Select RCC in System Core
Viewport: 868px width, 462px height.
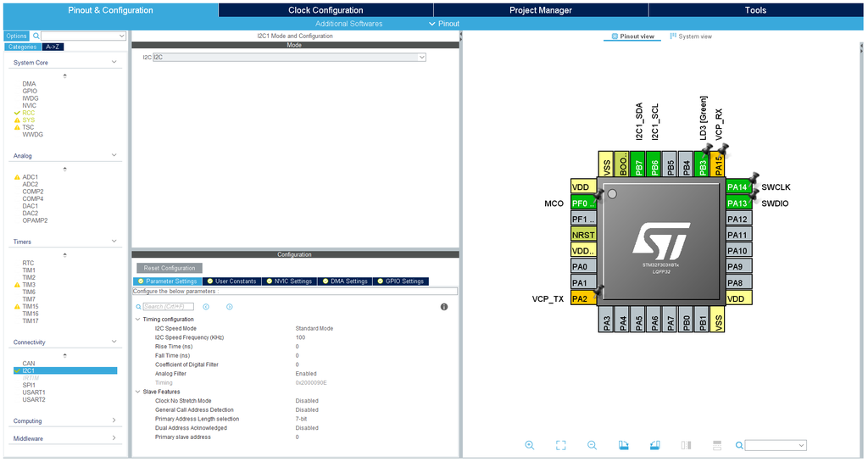[28, 113]
